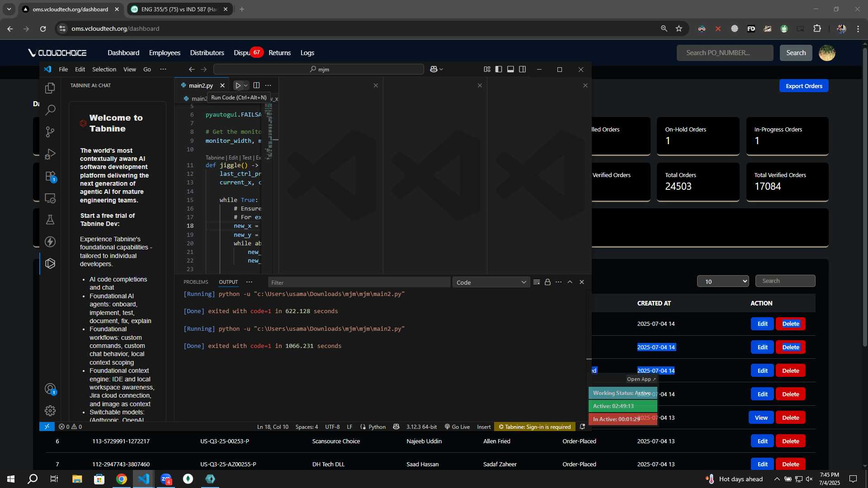The height and width of the screenshot is (488, 868).
Task: Open the lightning bolt view in activity bar
Action: point(50,242)
